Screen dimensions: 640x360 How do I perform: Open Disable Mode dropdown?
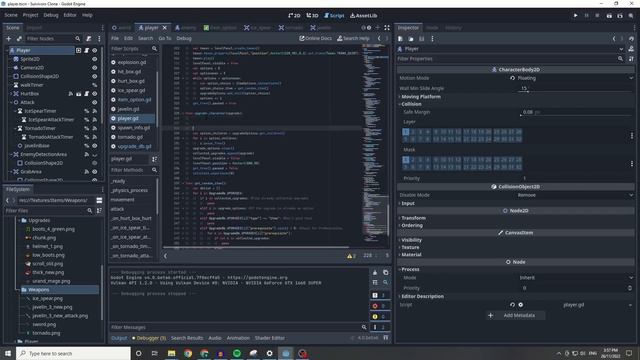pos(576,195)
